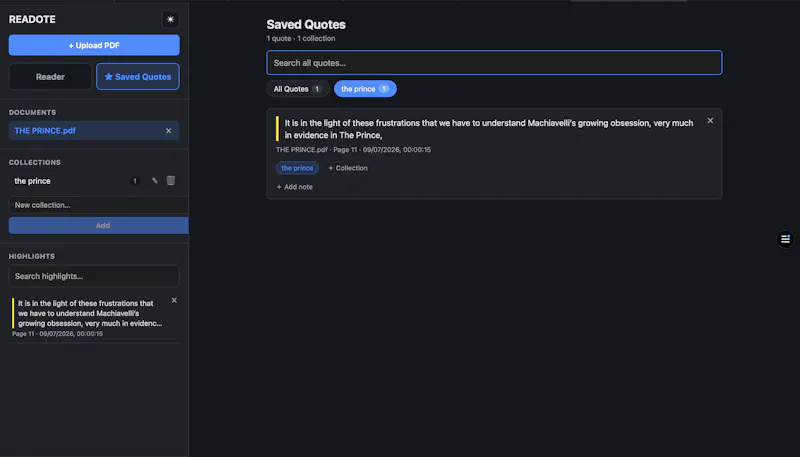Image resolution: width=800 pixels, height=457 pixels.
Task: Remove the saved quote with X icon
Action: (710, 121)
